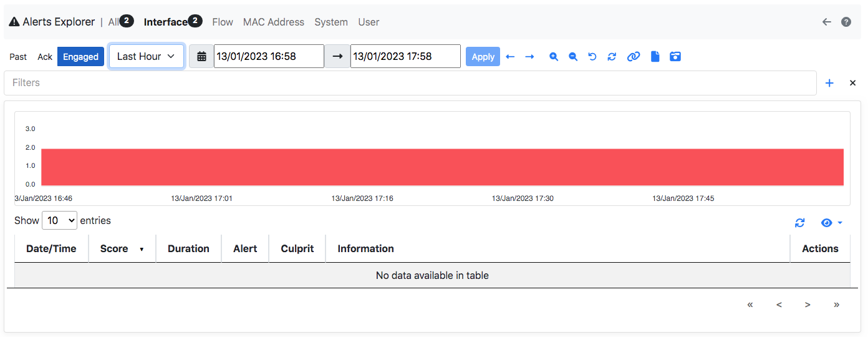The height and width of the screenshot is (337, 868).
Task: Download alerts as file icon
Action: [655, 57]
